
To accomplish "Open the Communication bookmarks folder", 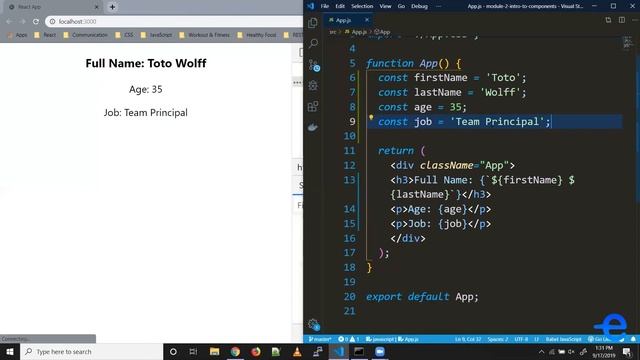I will point(85,35).
